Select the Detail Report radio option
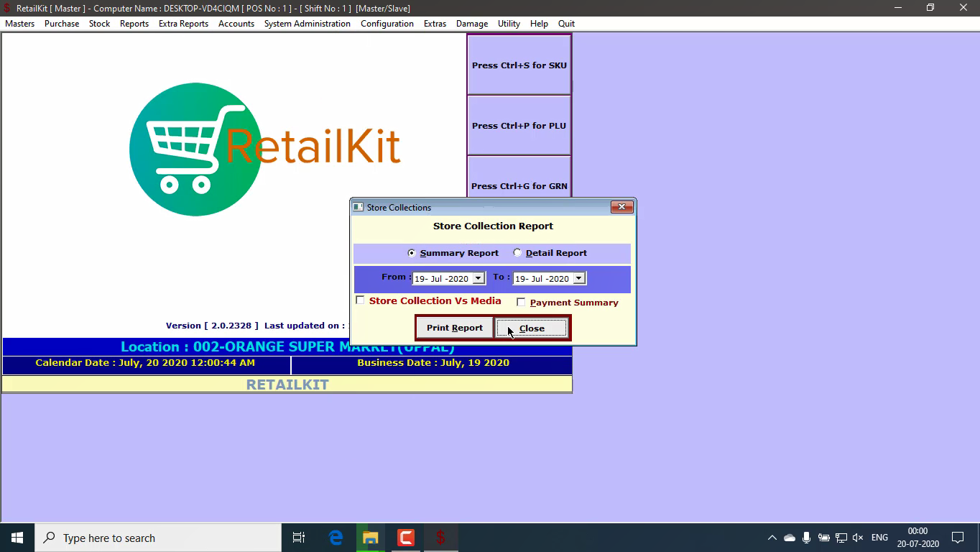The height and width of the screenshot is (552, 980). tap(517, 253)
